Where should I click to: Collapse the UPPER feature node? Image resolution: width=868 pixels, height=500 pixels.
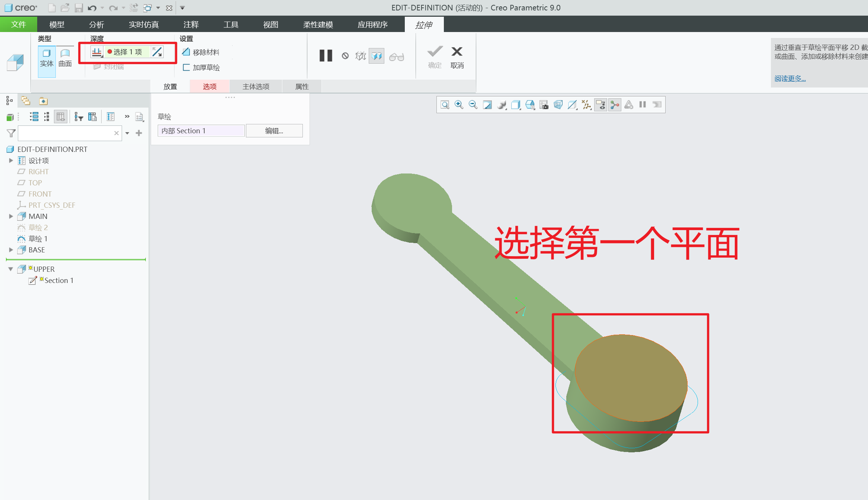coord(11,269)
